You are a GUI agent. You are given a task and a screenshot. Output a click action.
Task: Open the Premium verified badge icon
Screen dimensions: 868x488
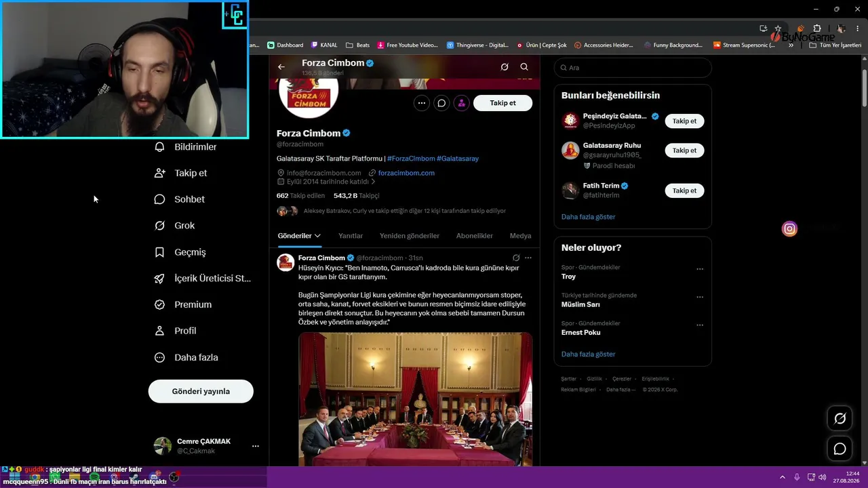coord(159,304)
